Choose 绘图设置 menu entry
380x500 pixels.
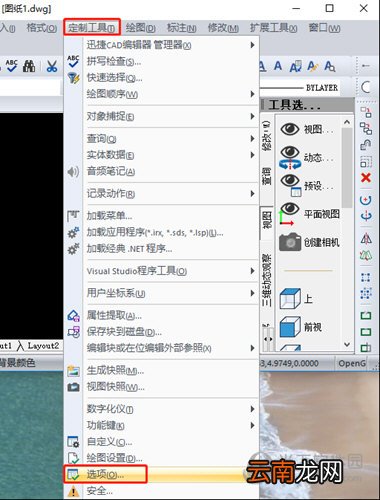coord(162,458)
